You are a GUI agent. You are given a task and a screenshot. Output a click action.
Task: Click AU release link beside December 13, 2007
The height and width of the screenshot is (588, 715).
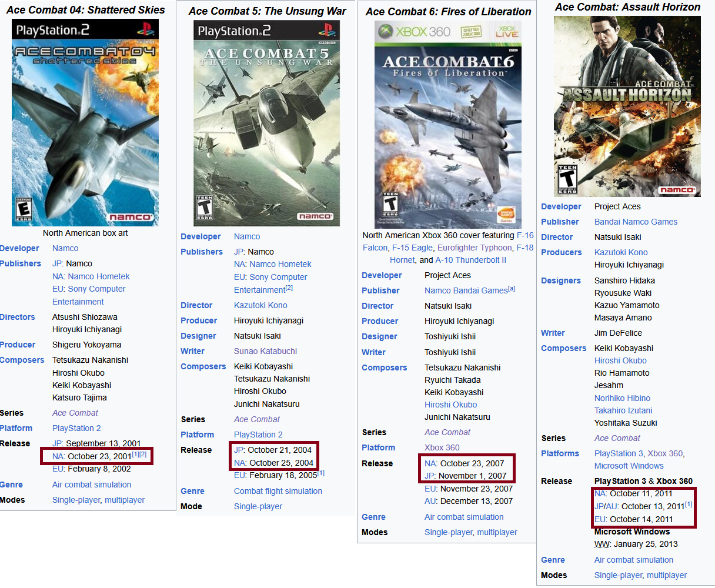pos(430,501)
